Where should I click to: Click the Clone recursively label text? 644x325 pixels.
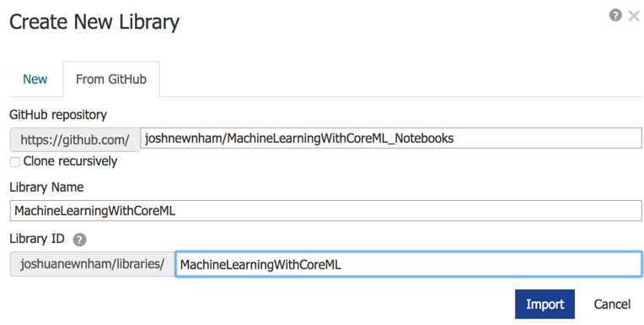(x=70, y=161)
